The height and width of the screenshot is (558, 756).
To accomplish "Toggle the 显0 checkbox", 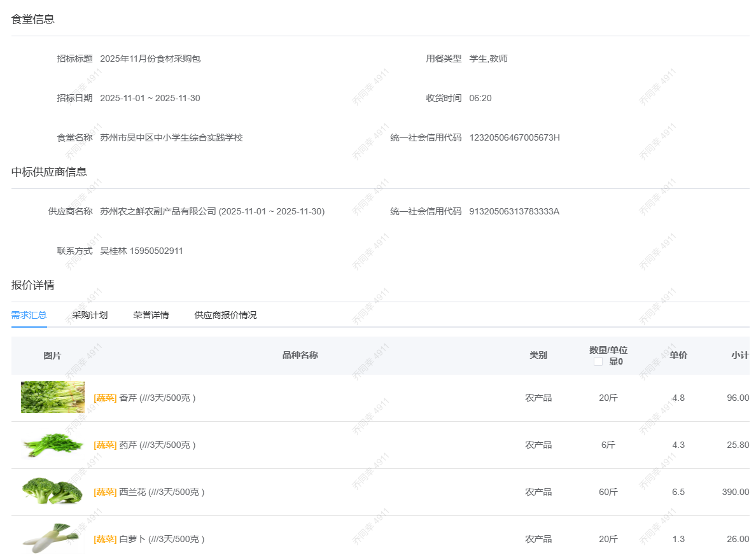I will (x=598, y=361).
